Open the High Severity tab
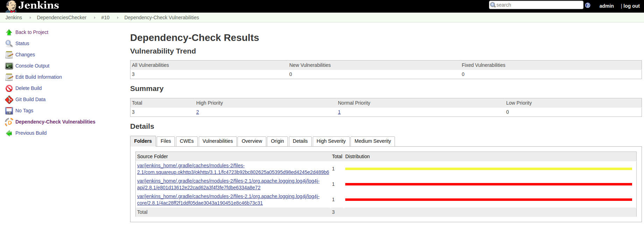The width and height of the screenshot is (644, 232). click(331, 141)
